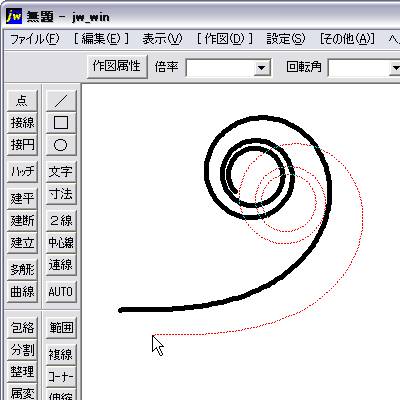Select the 建断 tool button

[22, 220]
